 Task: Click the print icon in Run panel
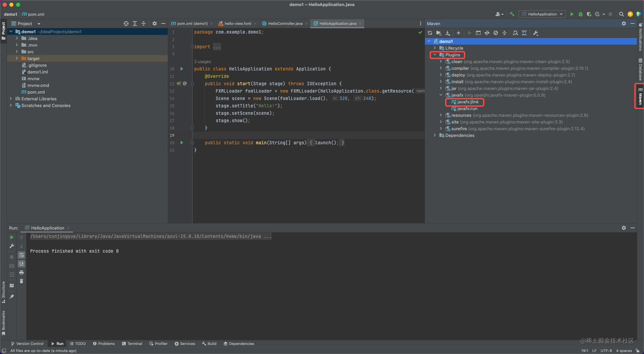point(21,273)
